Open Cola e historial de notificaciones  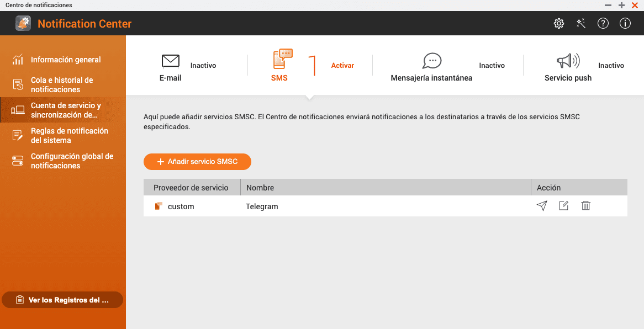pyautogui.click(x=63, y=84)
